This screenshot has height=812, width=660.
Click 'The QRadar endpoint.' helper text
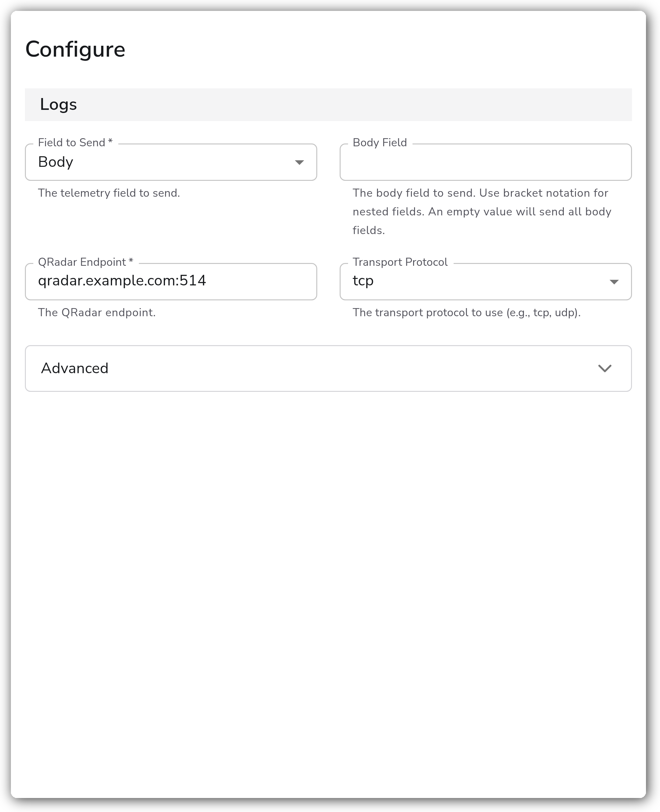pos(97,312)
